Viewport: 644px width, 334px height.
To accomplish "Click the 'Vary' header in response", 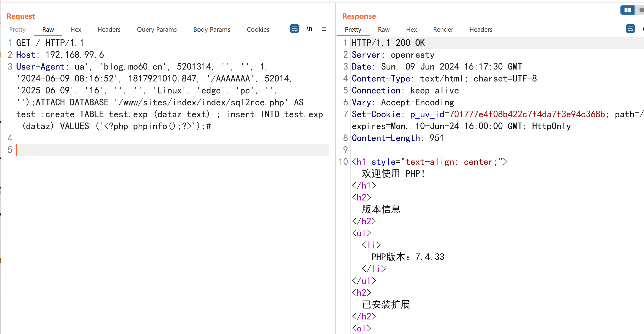I will click(x=361, y=102).
